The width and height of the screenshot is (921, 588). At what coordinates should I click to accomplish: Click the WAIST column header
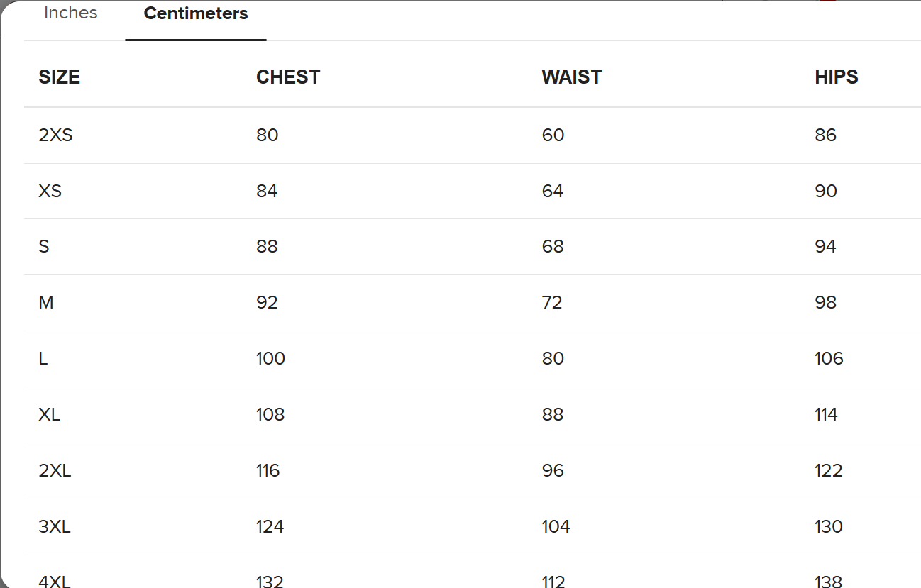tap(571, 77)
